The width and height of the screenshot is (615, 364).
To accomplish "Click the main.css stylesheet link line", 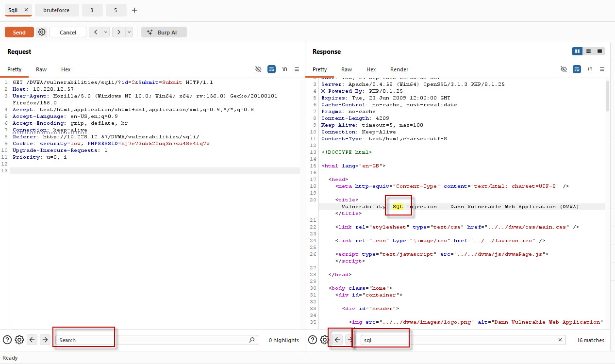I will tap(457, 227).
